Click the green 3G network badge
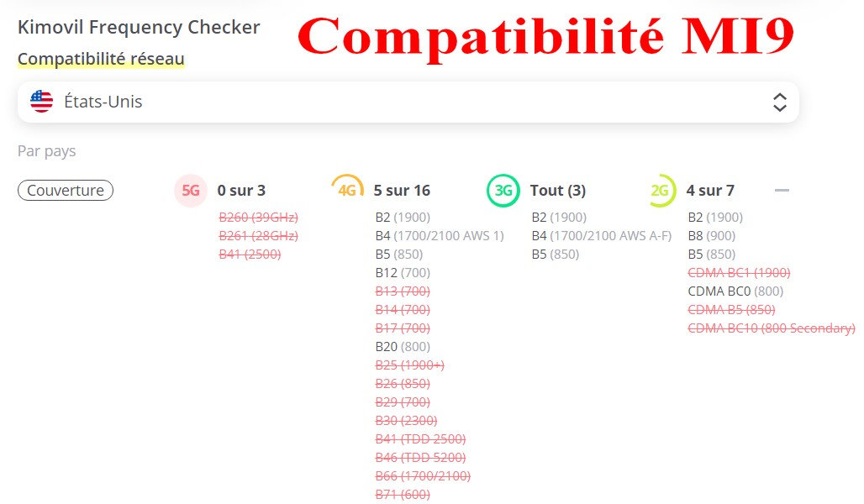Image resolution: width=864 pixels, height=504 pixels. click(x=503, y=191)
